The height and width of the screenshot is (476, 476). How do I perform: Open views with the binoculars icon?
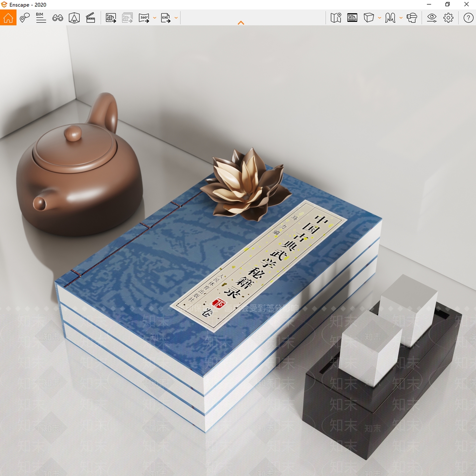[58, 18]
